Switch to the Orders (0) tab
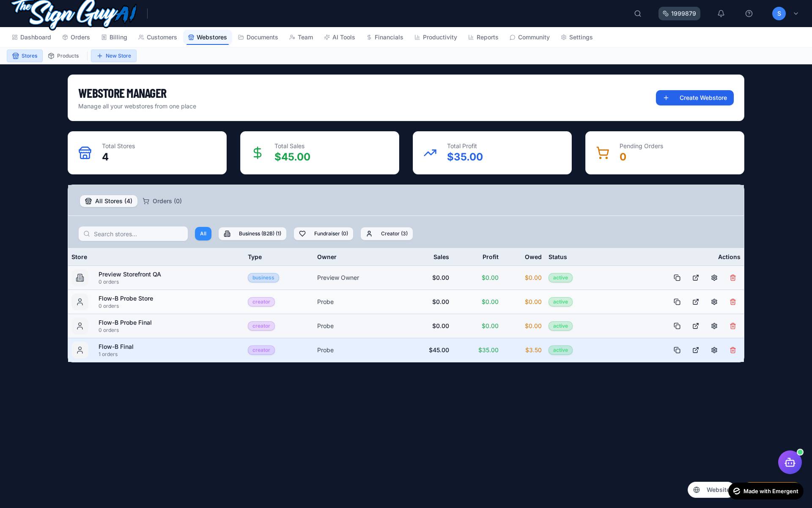The width and height of the screenshot is (812, 508). (x=162, y=201)
